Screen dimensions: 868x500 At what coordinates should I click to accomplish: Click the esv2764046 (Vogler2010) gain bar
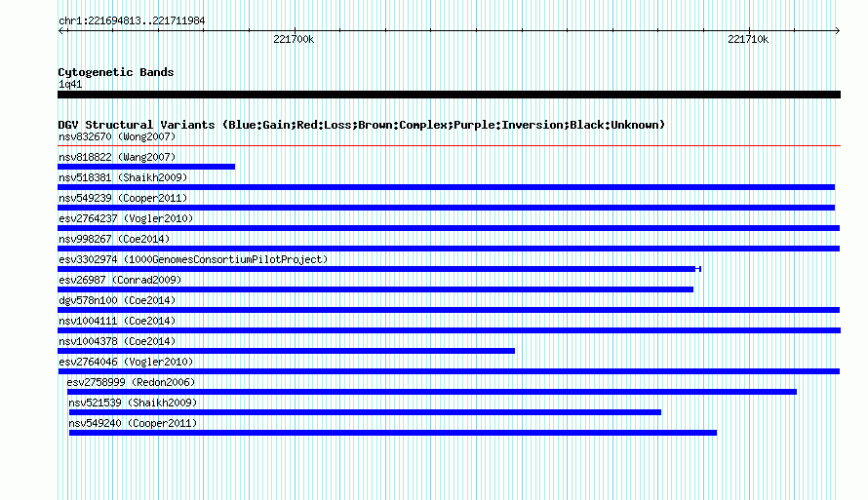click(449, 371)
